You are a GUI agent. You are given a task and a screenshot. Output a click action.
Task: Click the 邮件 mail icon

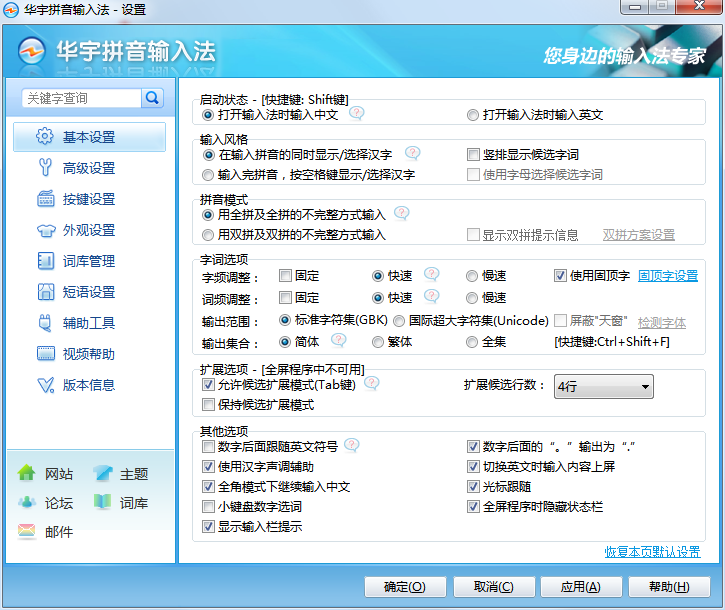pyautogui.click(x=27, y=532)
